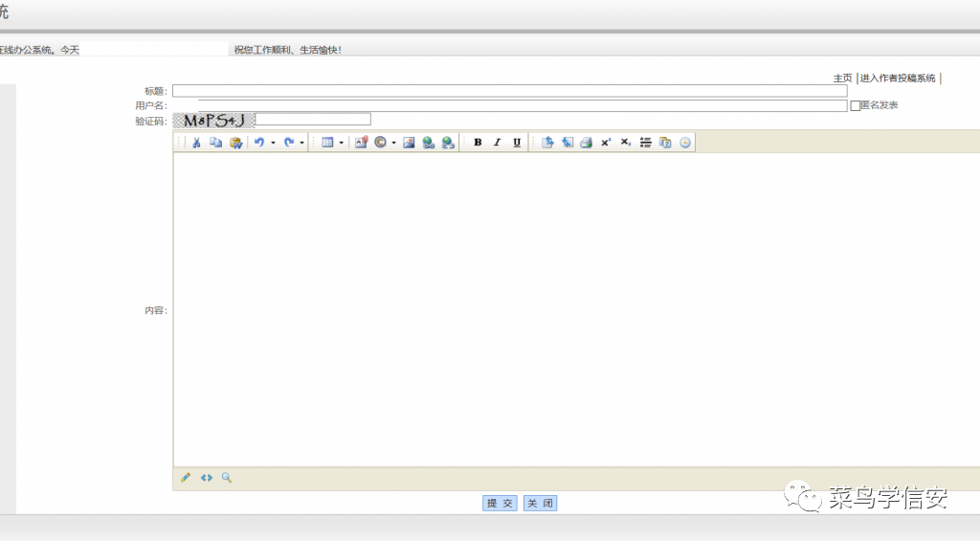The height and width of the screenshot is (541, 980).
Task: Open the Undo history dropdown arrow
Action: coord(273,144)
